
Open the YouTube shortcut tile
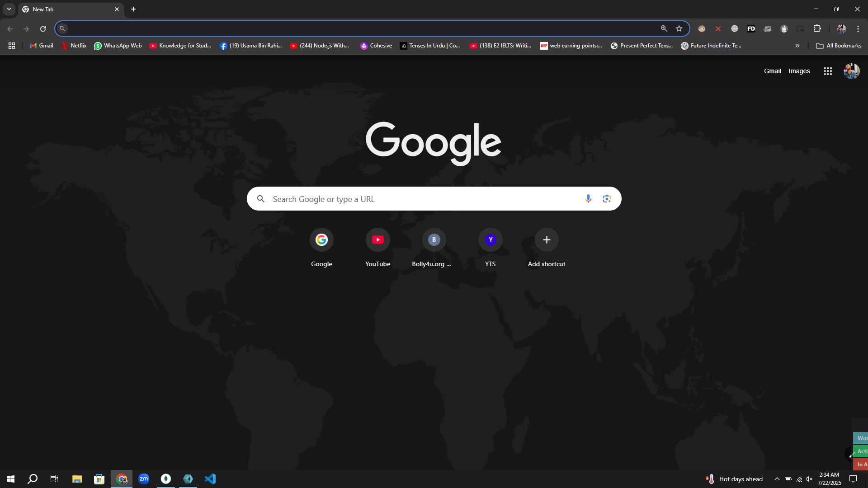[x=377, y=248]
